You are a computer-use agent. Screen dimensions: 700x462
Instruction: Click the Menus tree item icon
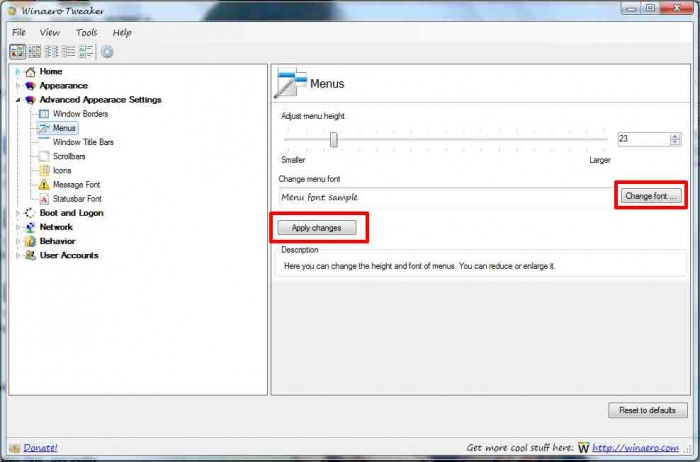click(44, 128)
